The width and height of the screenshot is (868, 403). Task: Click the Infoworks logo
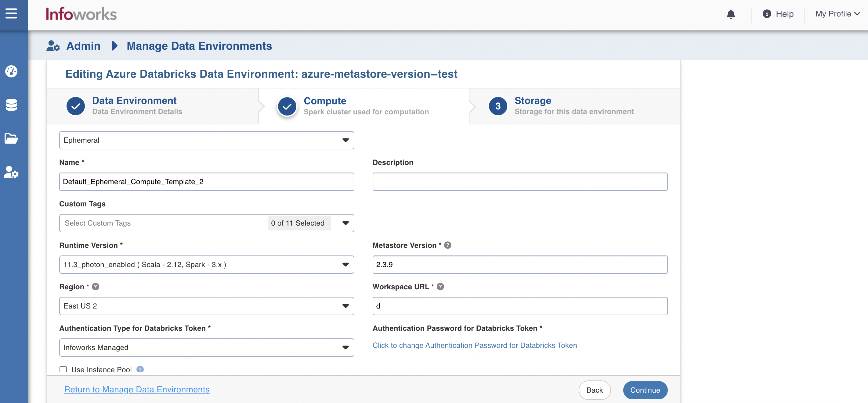[81, 14]
